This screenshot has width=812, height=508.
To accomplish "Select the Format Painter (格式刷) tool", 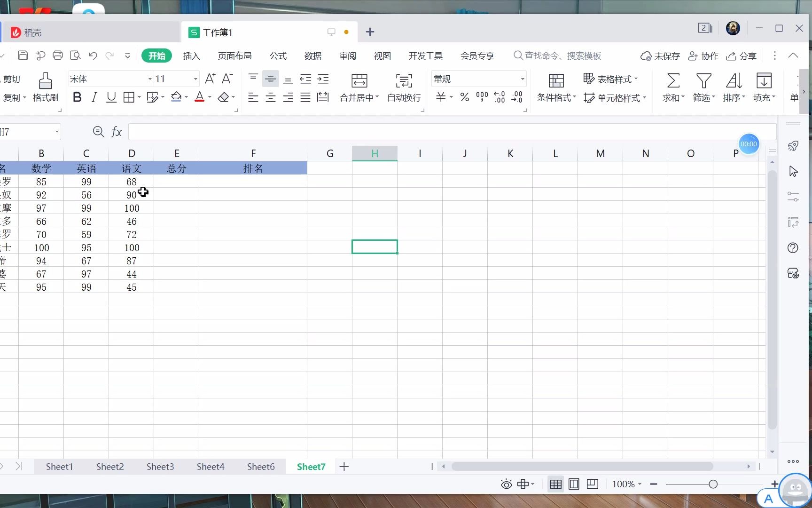I will click(x=46, y=87).
